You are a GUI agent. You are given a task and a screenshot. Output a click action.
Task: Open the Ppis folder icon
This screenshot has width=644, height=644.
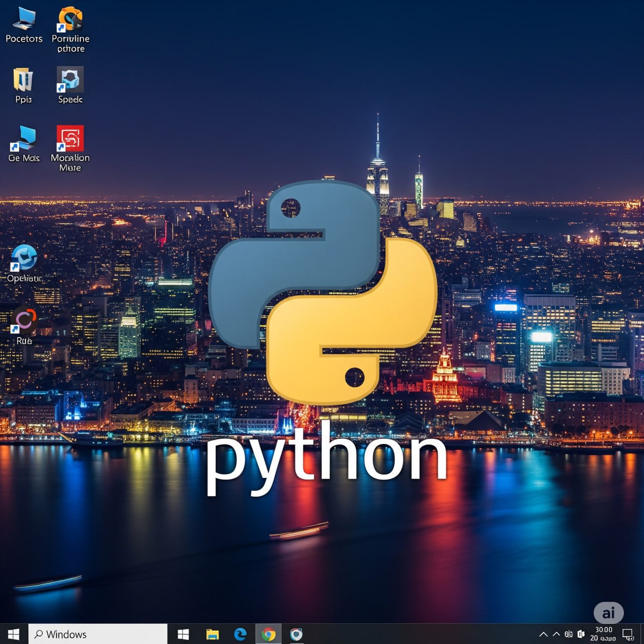point(23,80)
